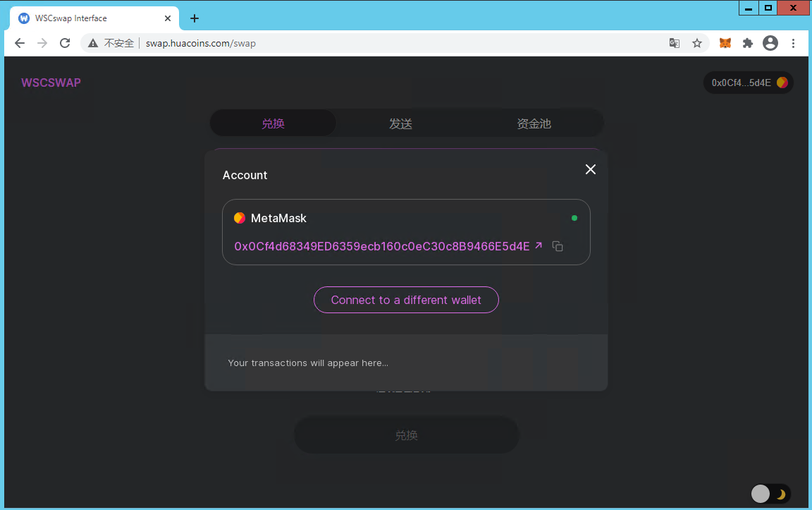
Task: Close the Account dialog with X
Action: tap(591, 169)
